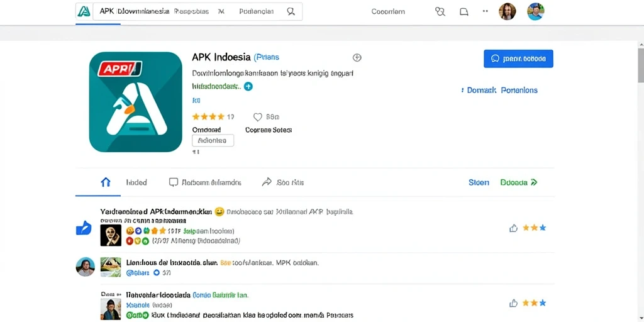Click the blue Pirians label beside title
The width and height of the screenshot is (644, 322).
click(267, 57)
